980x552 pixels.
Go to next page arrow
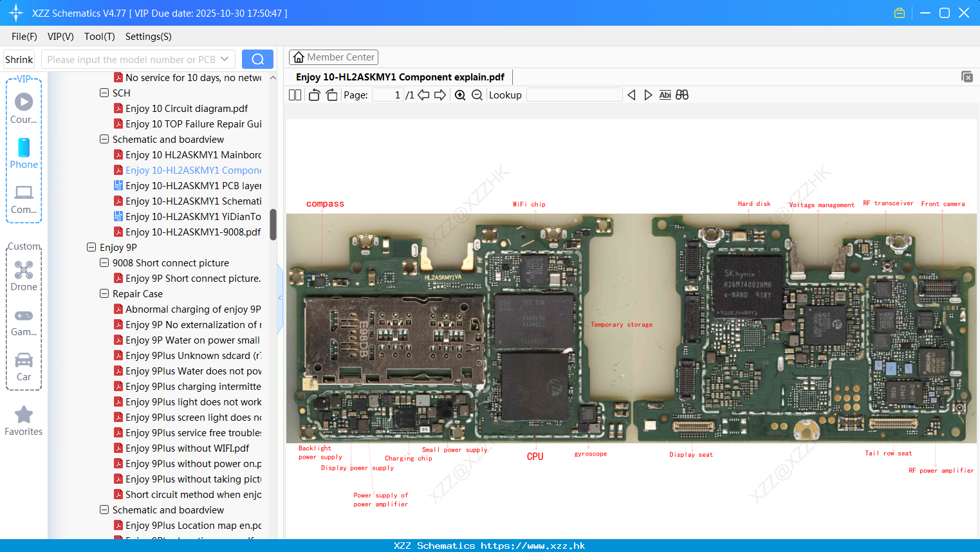(x=440, y=95)
